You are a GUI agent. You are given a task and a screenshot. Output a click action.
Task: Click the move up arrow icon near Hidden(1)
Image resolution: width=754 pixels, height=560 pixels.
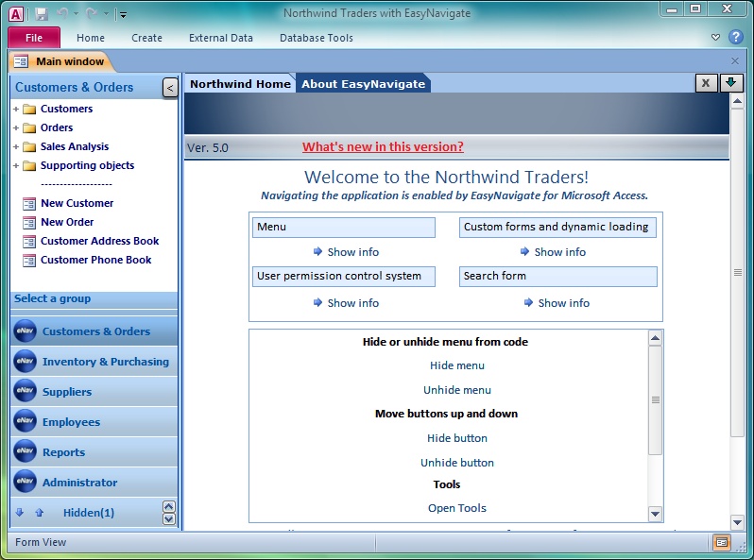(40, 513)
